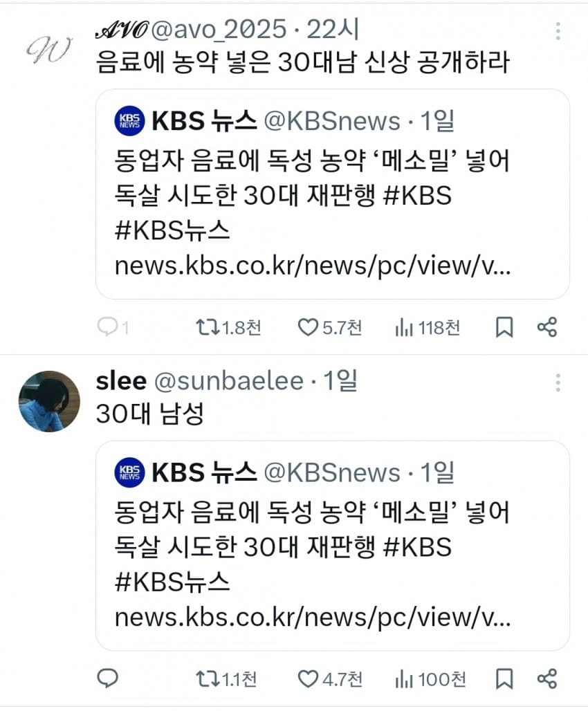View analytics of the avo_2025 tweet
588x711 pixels.
(404, 327)
